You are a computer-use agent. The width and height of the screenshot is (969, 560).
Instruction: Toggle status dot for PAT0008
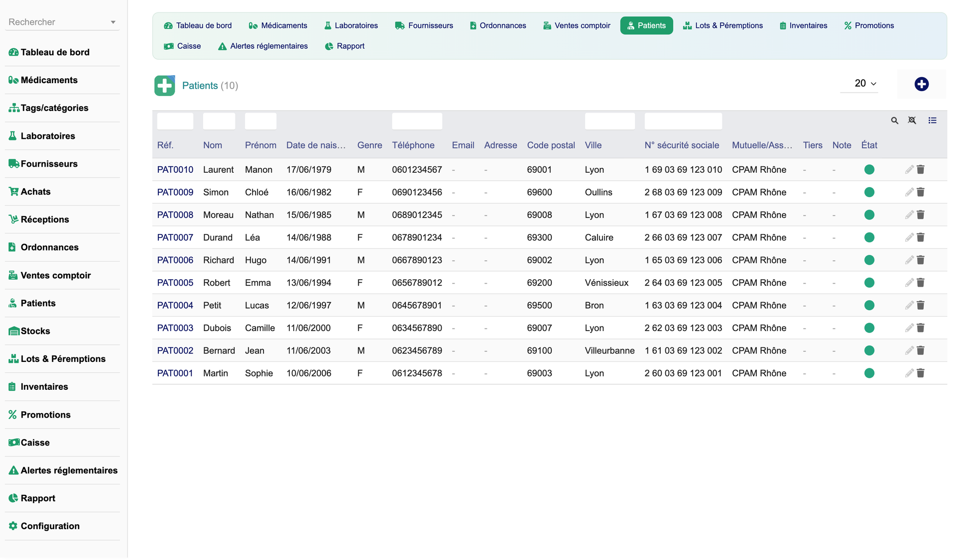click(869, 215)
